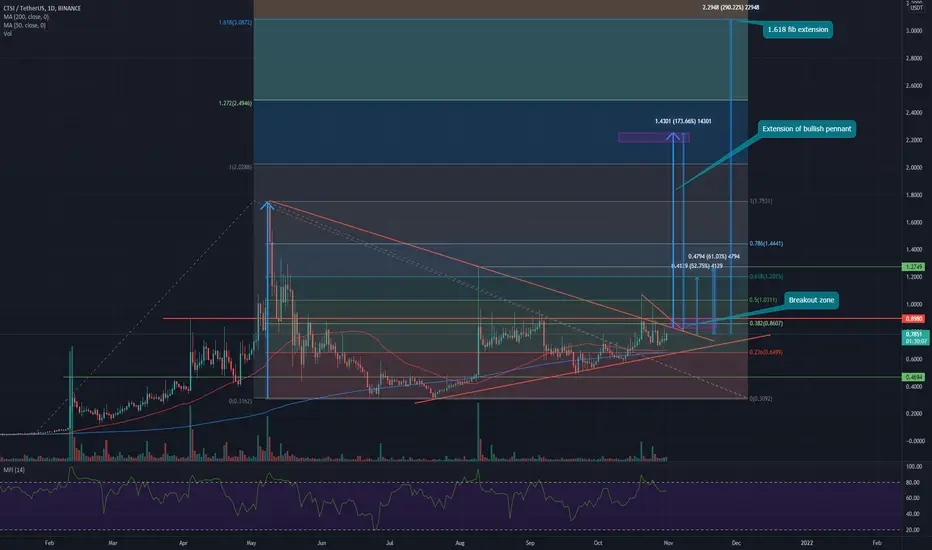The width and height of the screenshot is (932, 550).
Task: Click the MFI (14) indicator label
Action: 14,470
